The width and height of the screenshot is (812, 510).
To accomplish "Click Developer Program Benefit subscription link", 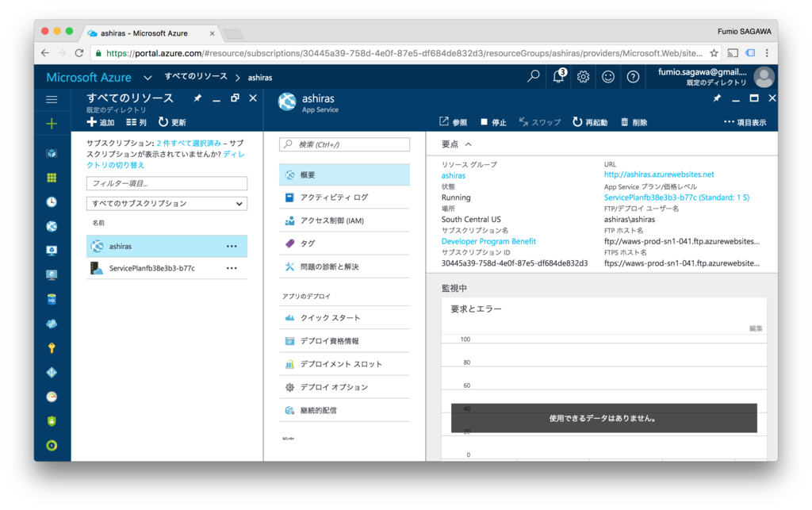I will pyautogui.click(x=488, y=241).
